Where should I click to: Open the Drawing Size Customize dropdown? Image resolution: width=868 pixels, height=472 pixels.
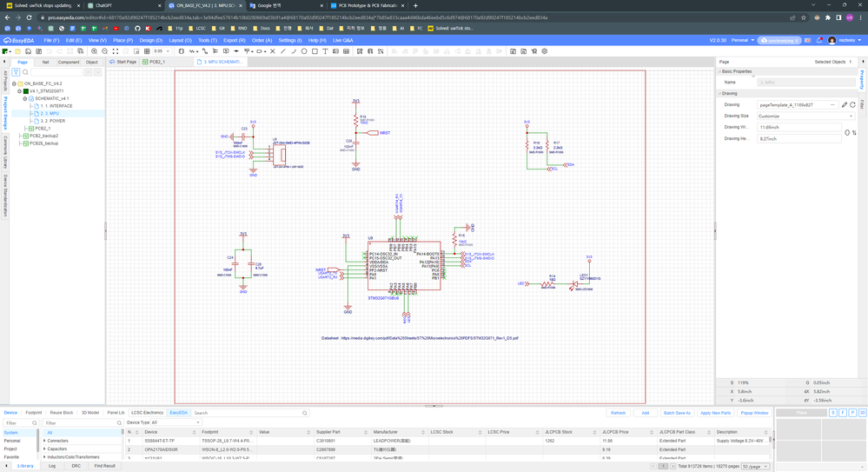pos(805,116)
